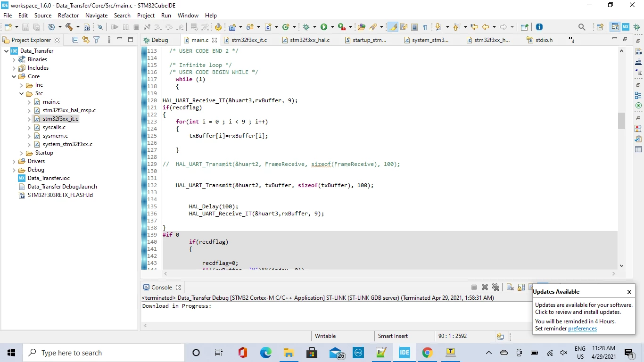
Task: Click Collapse All in Project Explorer
Action: point(75,40)
